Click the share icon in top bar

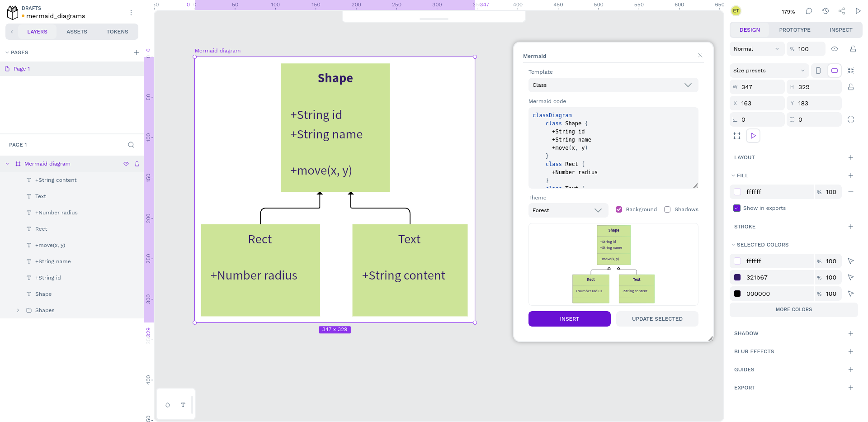click(841, 11)
